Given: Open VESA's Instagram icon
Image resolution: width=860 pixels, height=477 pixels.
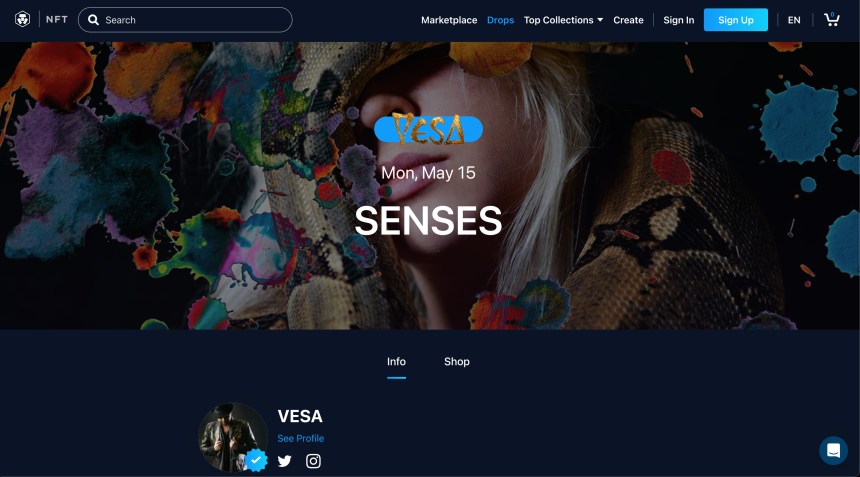Looking at the screenshot, I should coord(313,461).
